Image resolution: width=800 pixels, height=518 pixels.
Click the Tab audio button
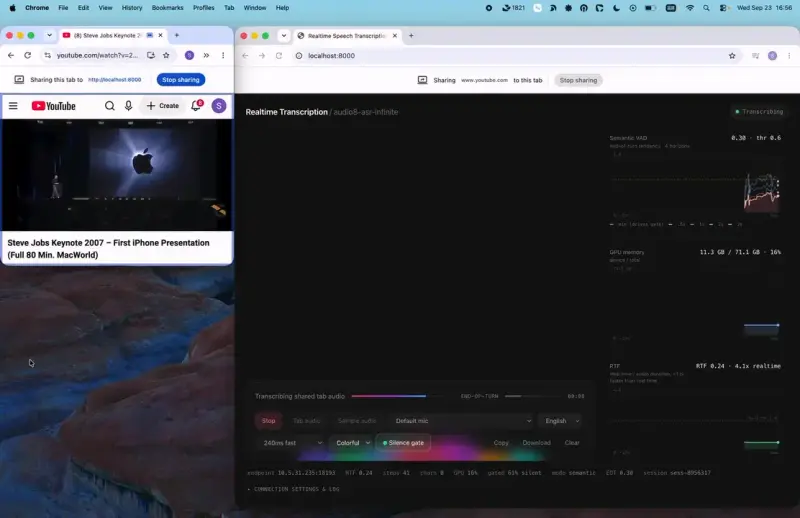tap(306, 421)
